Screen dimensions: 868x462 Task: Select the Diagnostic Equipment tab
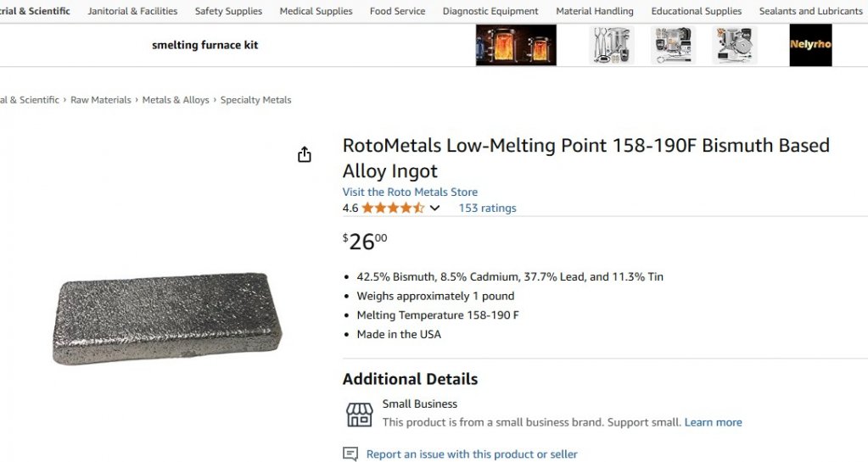coord(490,11)
